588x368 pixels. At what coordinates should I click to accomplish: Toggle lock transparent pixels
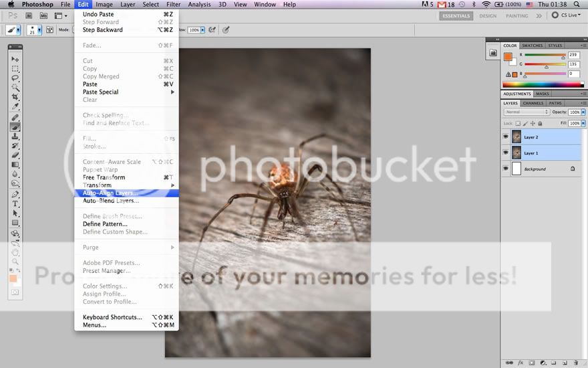point(518,123)
